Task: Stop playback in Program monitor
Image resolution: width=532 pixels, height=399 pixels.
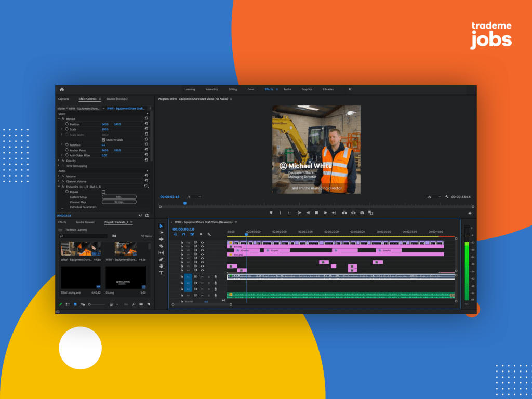Action: pyautogui.click(x=316, y=212)
